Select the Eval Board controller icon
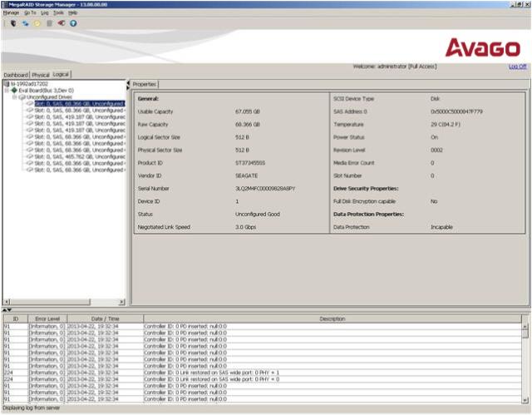 [x=14, y=90]
